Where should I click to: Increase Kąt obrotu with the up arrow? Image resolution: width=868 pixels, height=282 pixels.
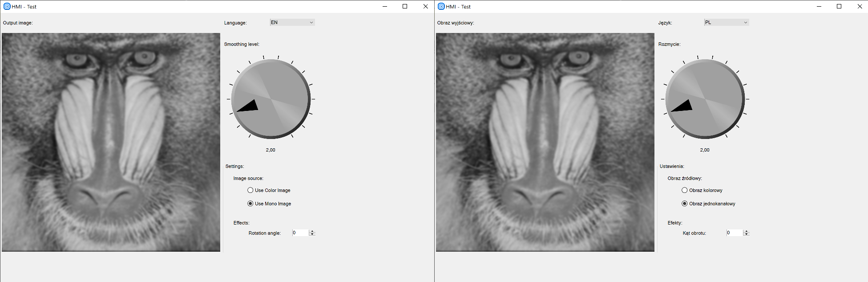coord(746,231)
